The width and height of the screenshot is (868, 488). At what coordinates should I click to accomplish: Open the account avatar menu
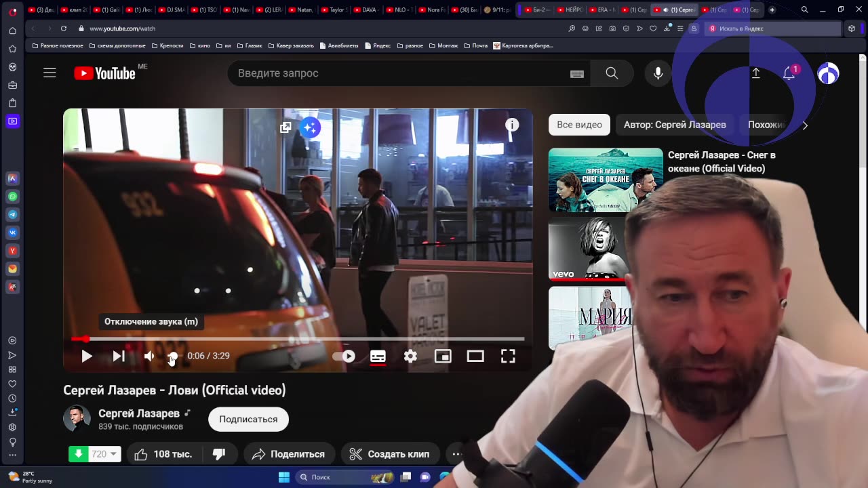click(828, 73)
